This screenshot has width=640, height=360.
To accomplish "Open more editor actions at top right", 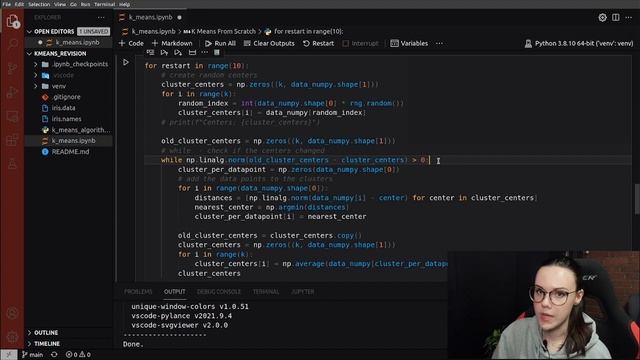I will pyautogui.click(x=629, y=18).
